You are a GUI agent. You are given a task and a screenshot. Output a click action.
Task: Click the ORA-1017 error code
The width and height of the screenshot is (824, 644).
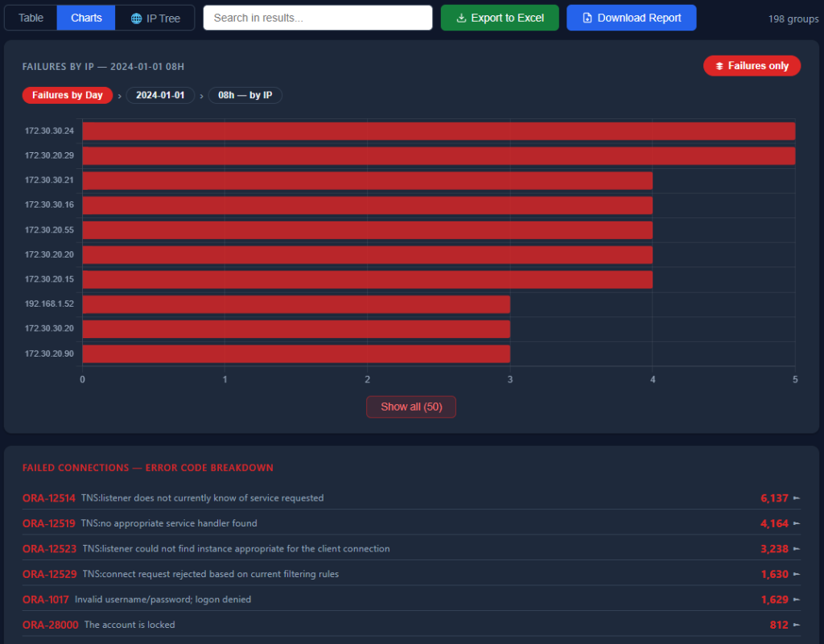(x=46, y=599)
